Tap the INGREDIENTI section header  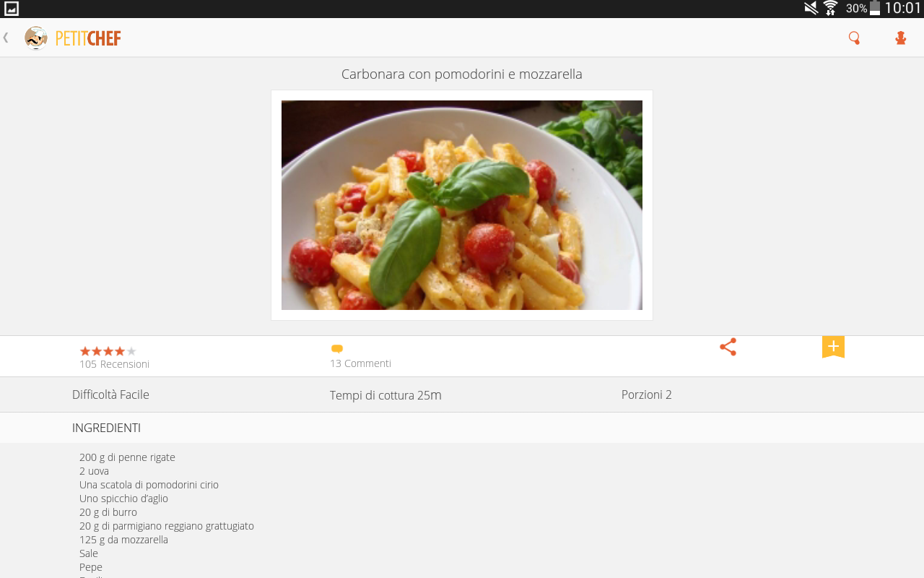point(106,428)
